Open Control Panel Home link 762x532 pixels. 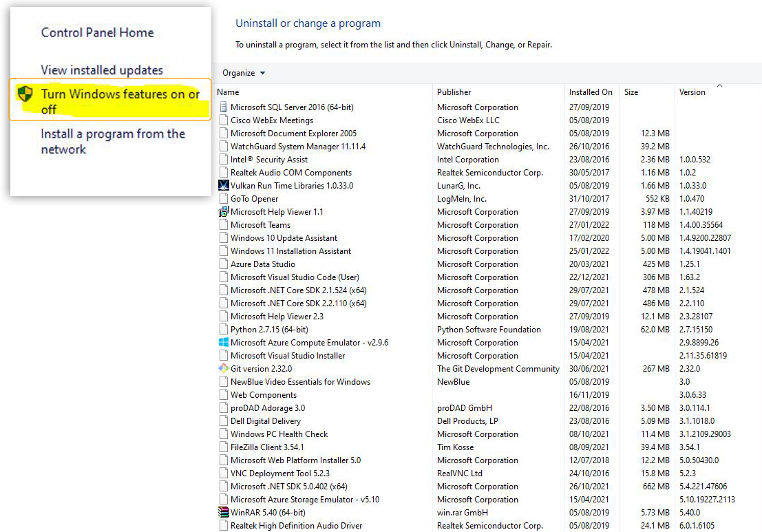tap(97, 32)
